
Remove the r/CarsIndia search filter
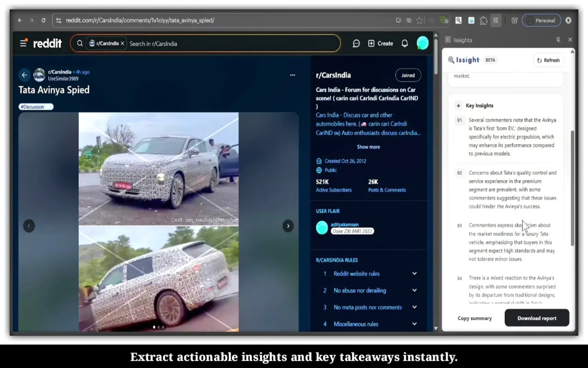click(x=122, y=44)
